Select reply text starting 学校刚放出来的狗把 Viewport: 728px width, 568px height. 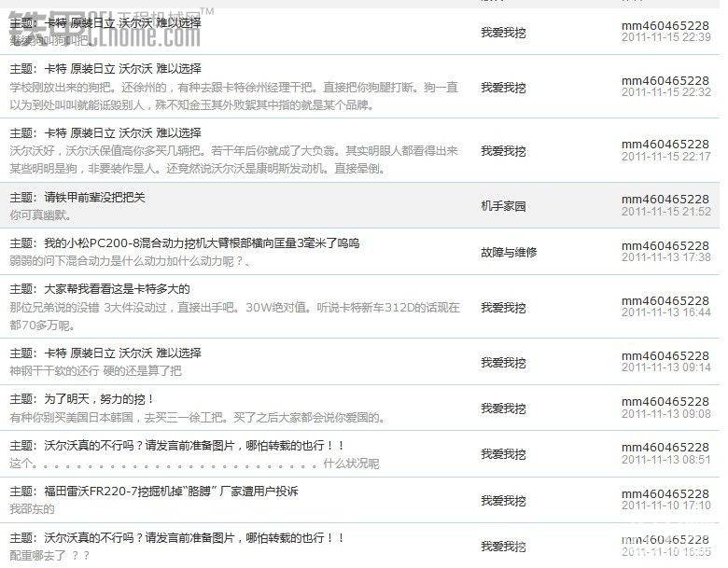coord(234,96)
